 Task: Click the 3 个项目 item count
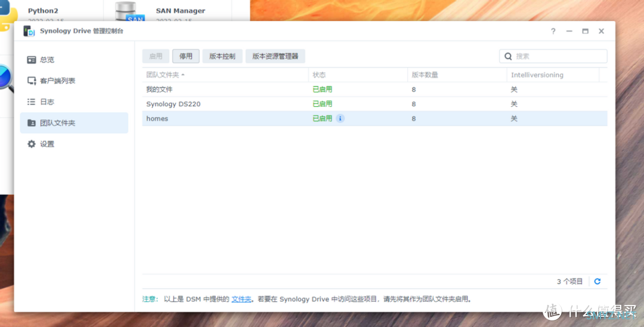[569, 282]
